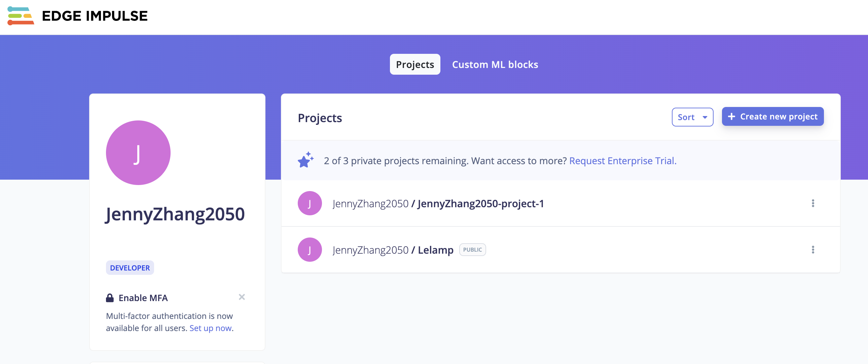Open the Custom ML blocks tab
868x364 pixels.
click(x=495, y=64)
